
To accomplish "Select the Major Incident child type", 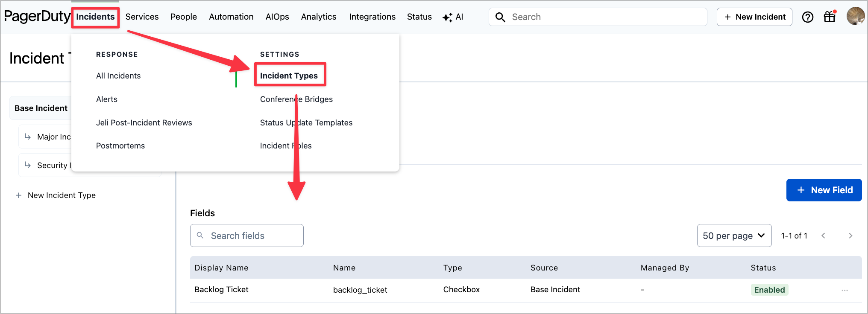I will [x=45, y=137].
